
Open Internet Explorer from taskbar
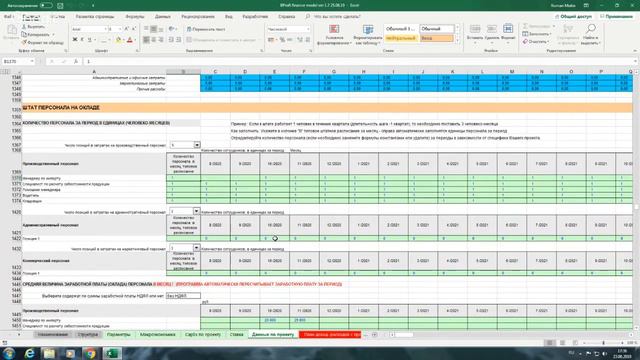pos(29,353)
